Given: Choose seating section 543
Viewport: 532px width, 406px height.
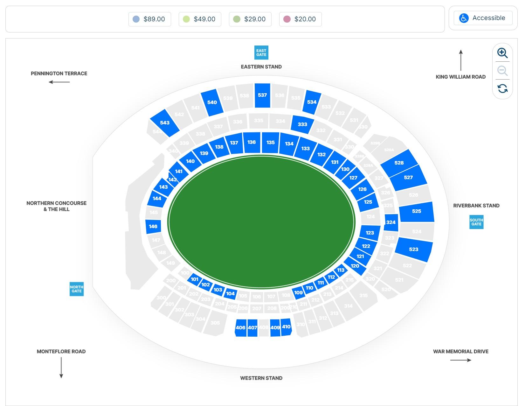Looking at the screenshot, I should (x=165, y=123).
